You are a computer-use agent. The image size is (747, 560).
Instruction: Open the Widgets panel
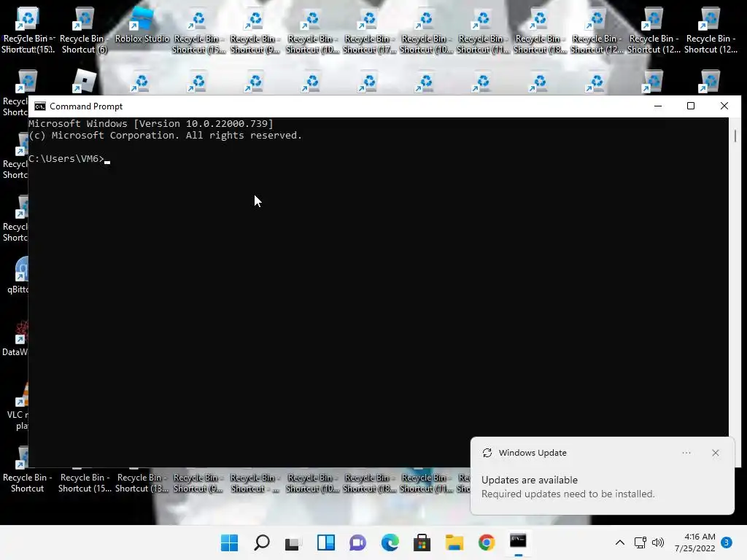(x=326, y=542)
